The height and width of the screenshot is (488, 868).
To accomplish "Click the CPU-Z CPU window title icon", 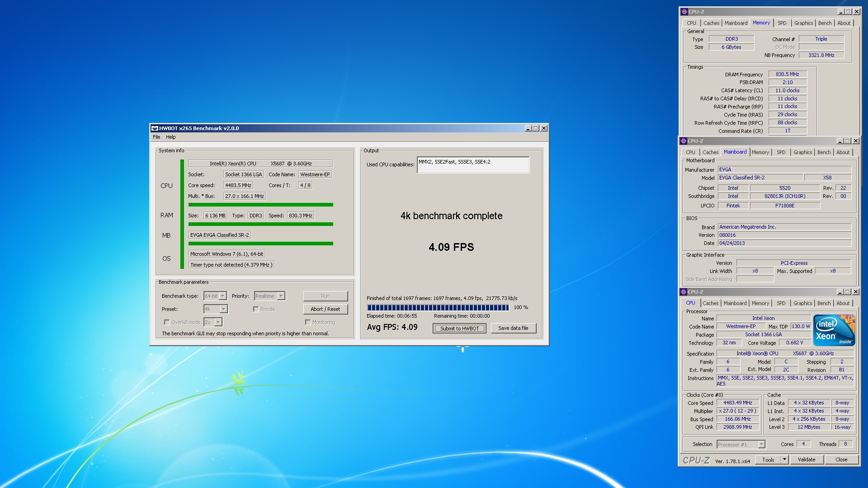I will 684,292.
